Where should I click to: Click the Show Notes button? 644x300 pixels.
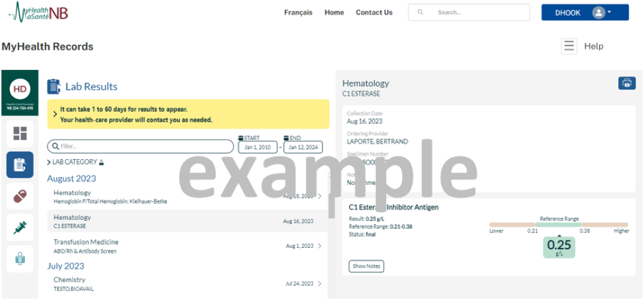(366, 266)
